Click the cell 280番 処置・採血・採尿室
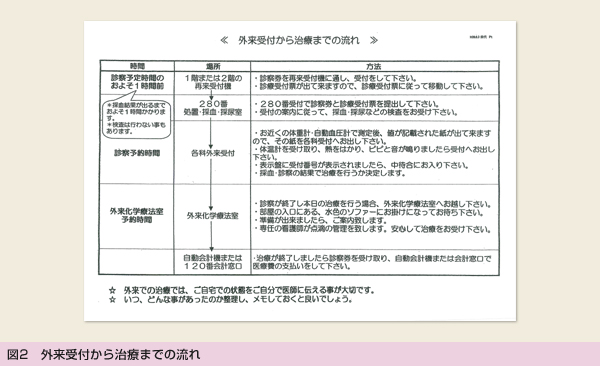 (213, 108)
